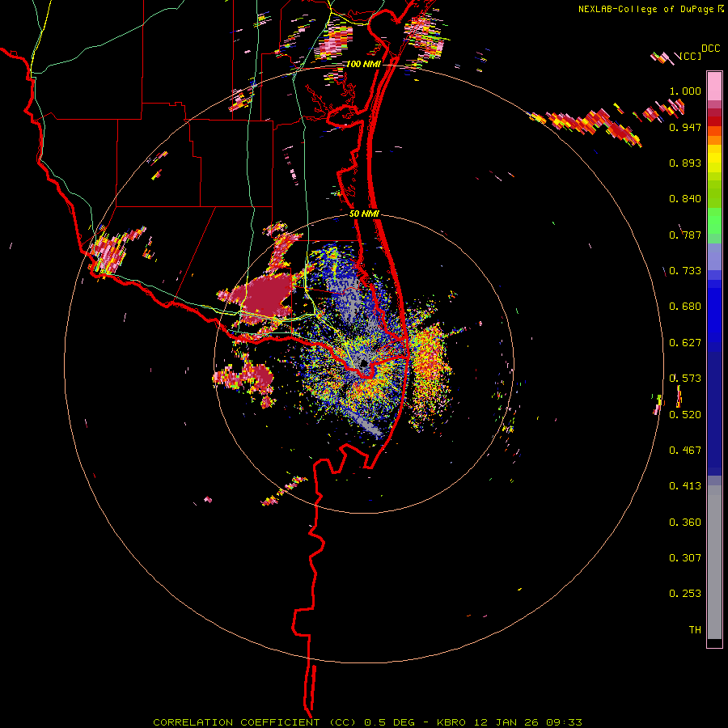Click the 0.467 legend value
The image size is (728, 728).
tap(685, 451)
